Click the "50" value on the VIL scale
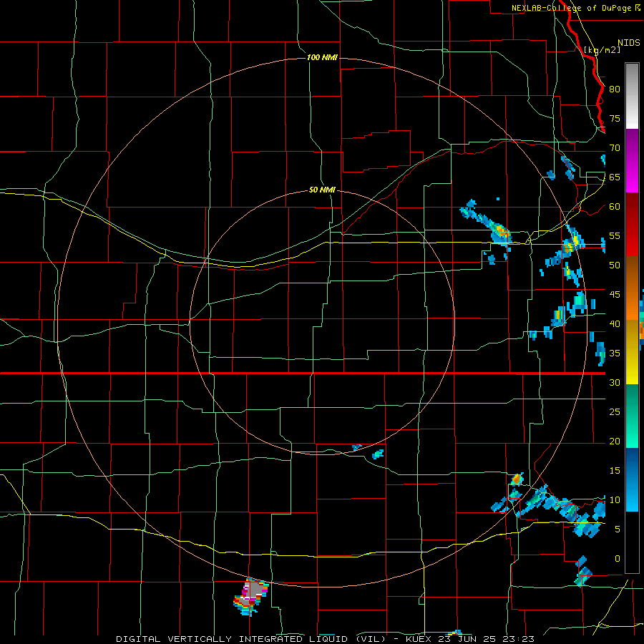 click(615, 265)
